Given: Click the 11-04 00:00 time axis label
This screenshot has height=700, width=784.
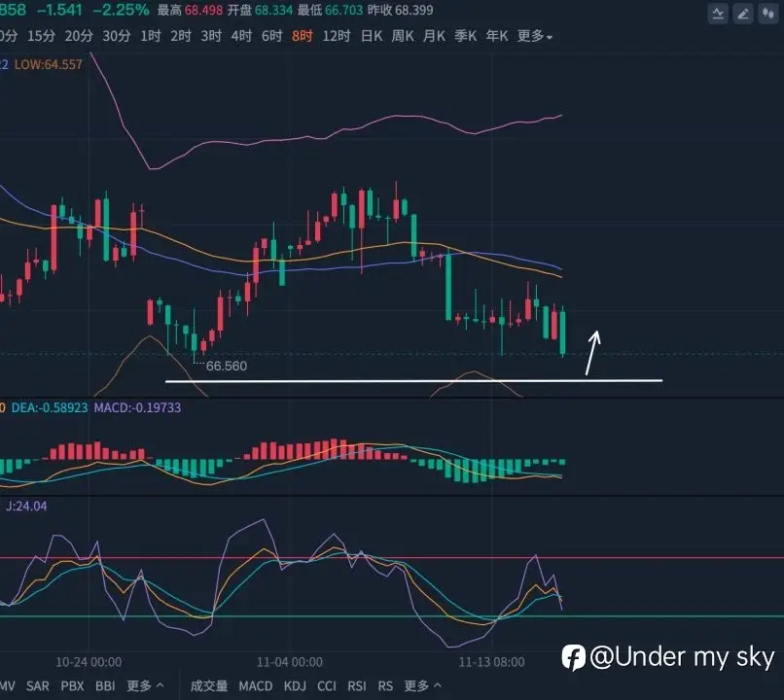Looking at the screenshot, I should point(290,662).
